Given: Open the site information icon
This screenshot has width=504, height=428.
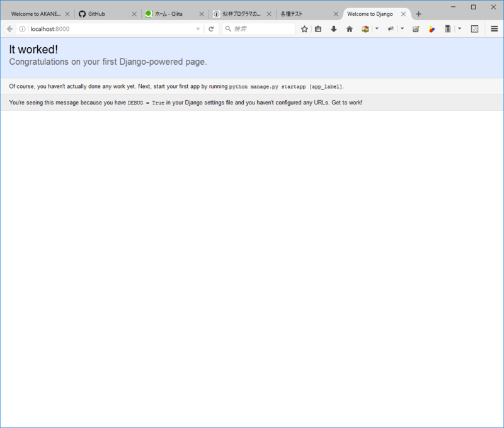Looking at the screenshot, I should (x=22, y=29).
